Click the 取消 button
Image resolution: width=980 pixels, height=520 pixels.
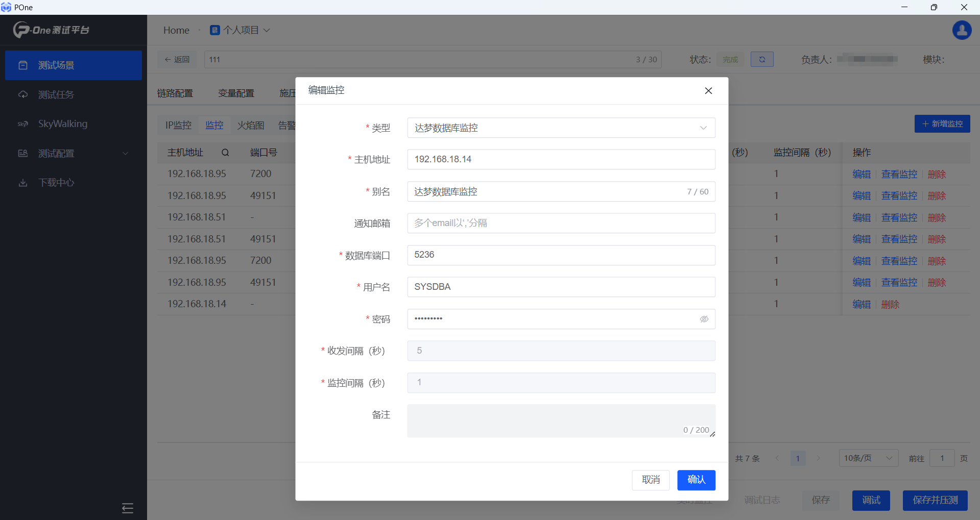650,480
